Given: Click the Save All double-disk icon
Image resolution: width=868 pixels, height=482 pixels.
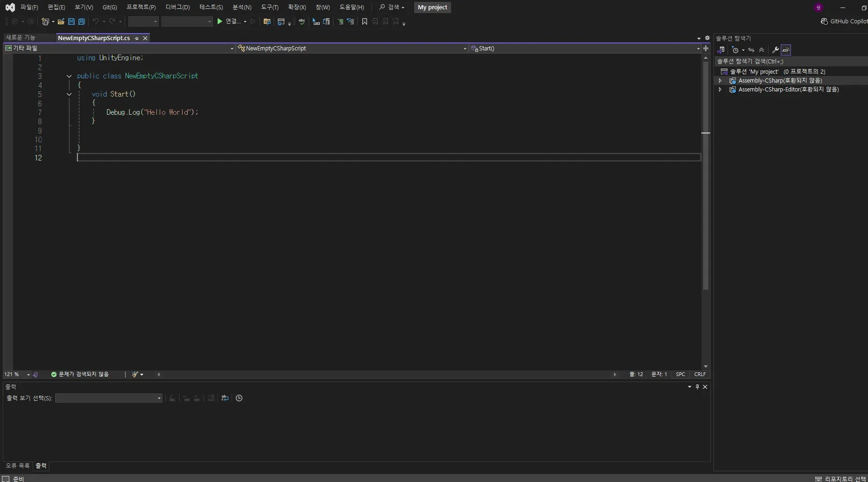Looking at the screenshot, I should tap(82, 21).
